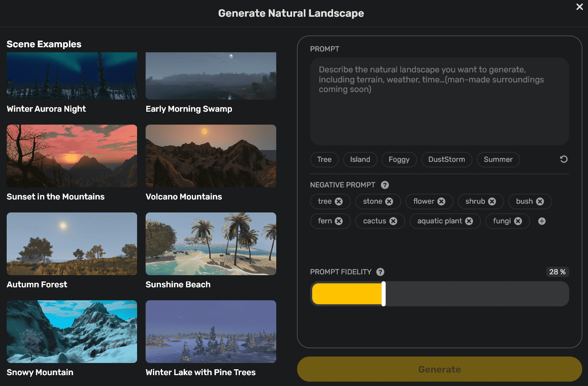Refresh the suggested prompt keywords
The width and height of the screenshot is (588, 386).
tap(563, 159)
